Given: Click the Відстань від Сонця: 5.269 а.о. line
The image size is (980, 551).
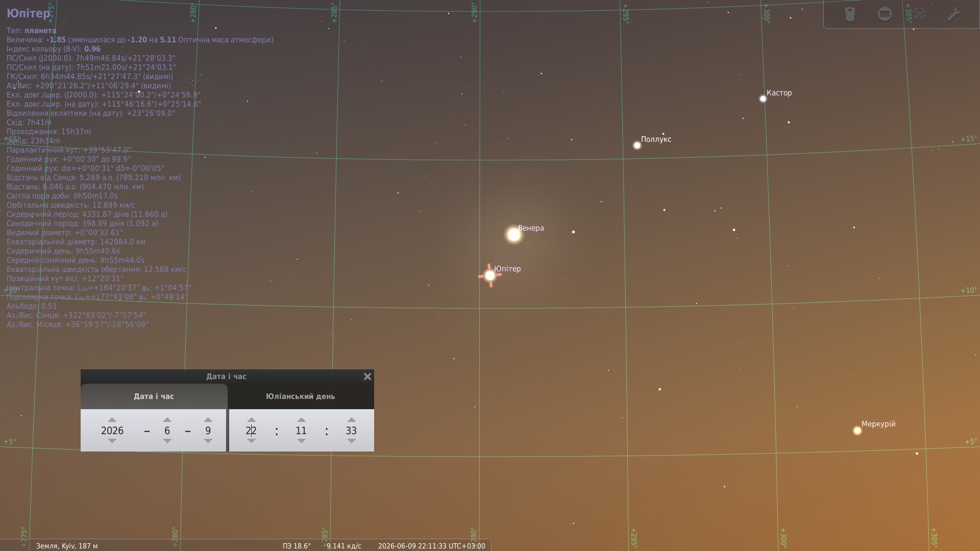Looking at the screenshot, I should pyautogui.click(x=93, y=178).
